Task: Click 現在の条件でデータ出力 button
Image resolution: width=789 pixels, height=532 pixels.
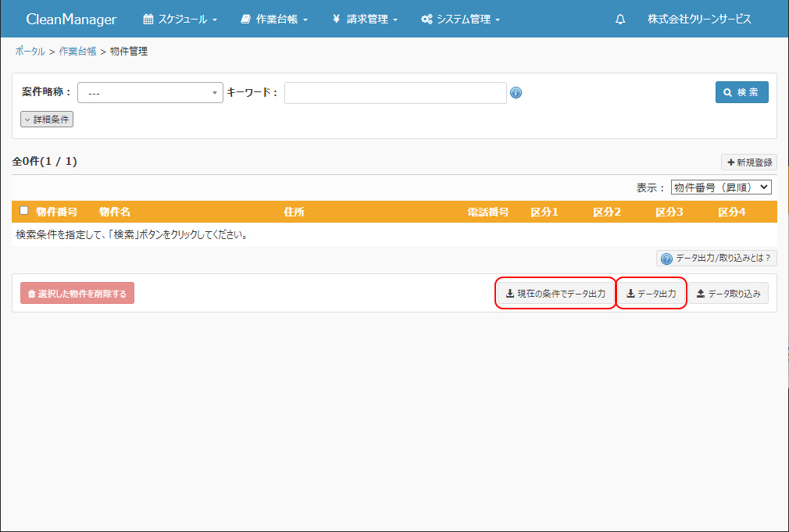Action: (x=555, y=294)
